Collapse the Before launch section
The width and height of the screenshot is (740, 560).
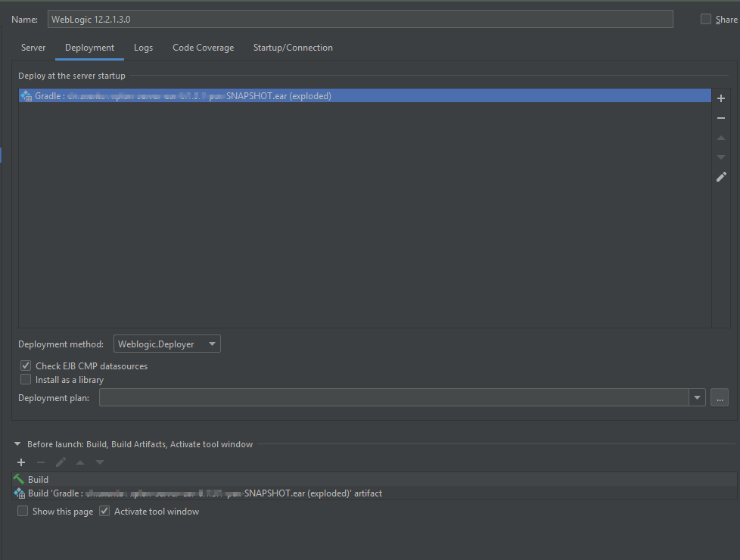coord(17,444)
